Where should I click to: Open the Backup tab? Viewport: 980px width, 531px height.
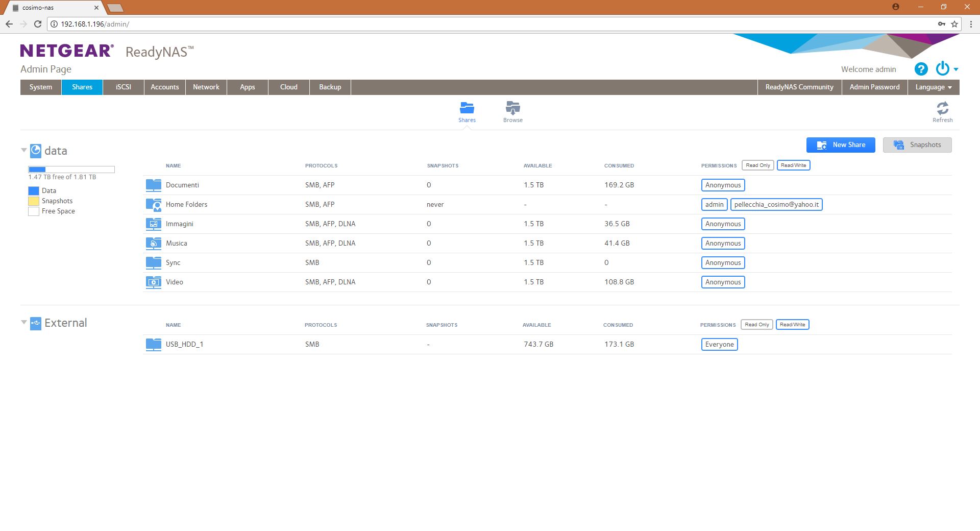point(330,87)
